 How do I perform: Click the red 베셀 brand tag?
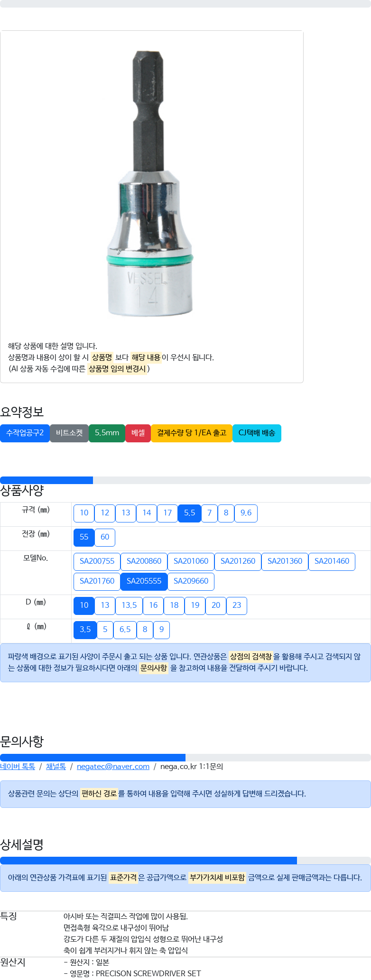[138, 433]
